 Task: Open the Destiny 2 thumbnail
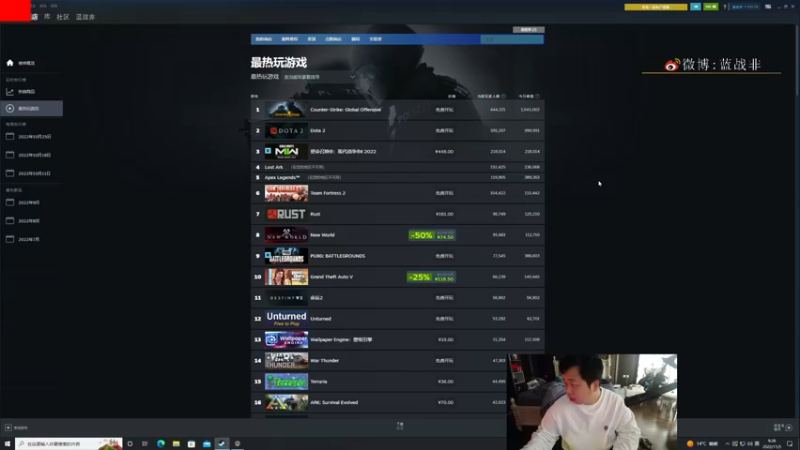click(286, 298)
